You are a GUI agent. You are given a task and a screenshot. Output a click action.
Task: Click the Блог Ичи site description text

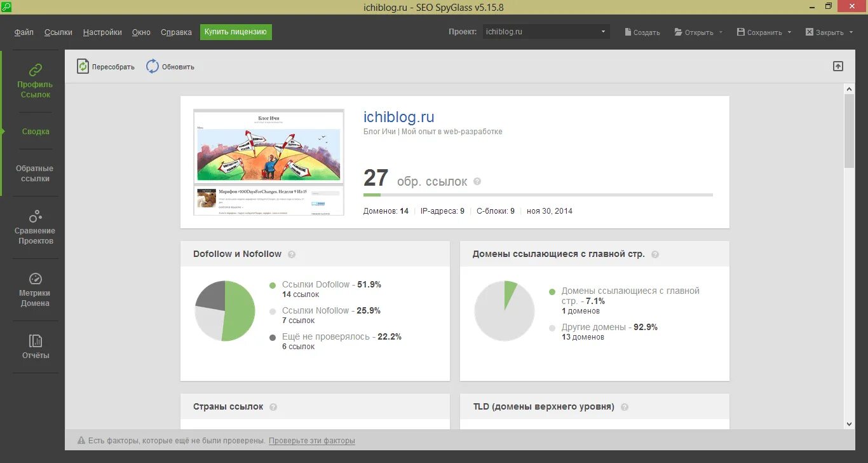(x=433, y=132)
